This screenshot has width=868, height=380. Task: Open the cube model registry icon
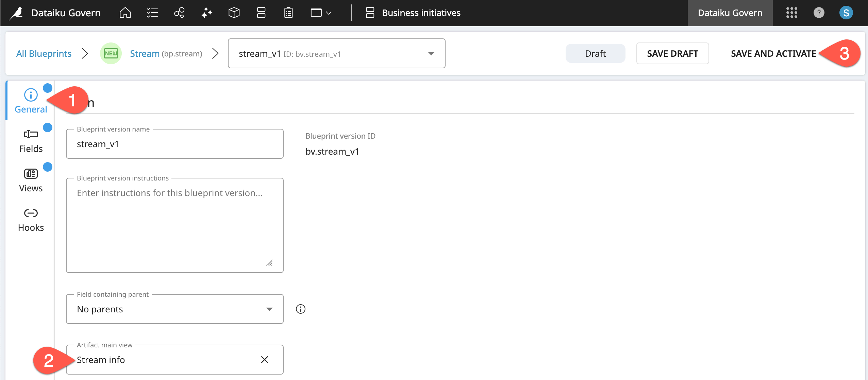click(234, 13)
